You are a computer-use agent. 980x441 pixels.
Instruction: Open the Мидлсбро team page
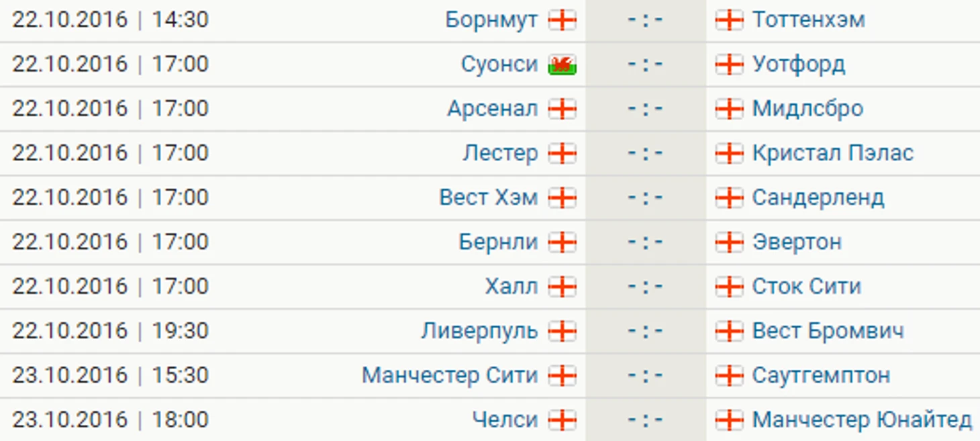coord(807,109)
